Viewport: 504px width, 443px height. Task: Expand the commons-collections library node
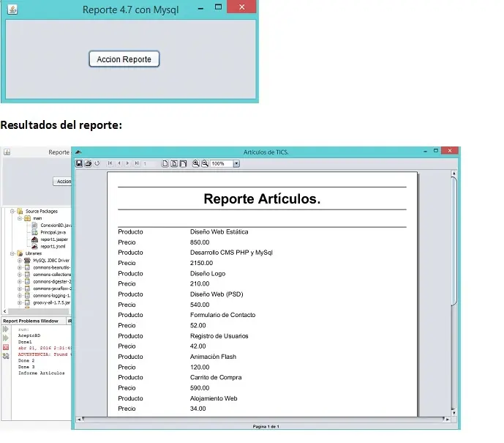[x=20, y=275]
